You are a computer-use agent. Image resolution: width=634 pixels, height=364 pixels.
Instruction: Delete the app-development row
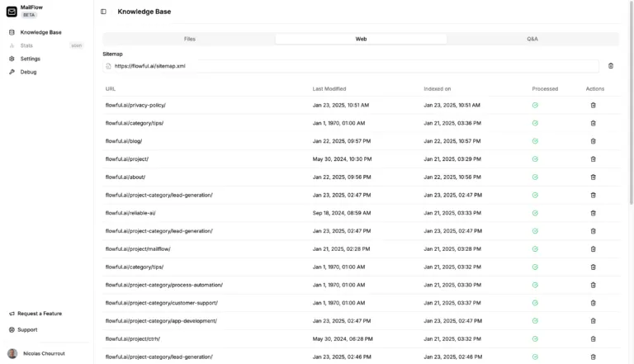point(593,321)
